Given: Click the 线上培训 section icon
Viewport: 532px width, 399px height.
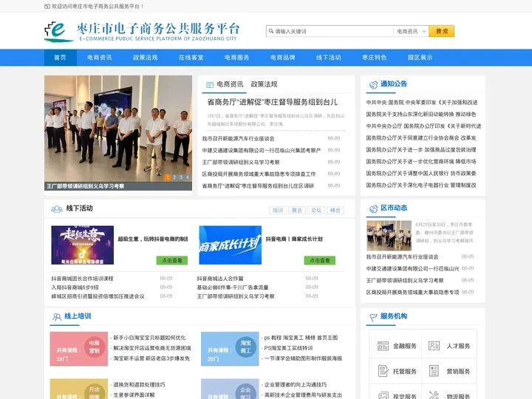Looking at the screenshot, I should 57,317.
